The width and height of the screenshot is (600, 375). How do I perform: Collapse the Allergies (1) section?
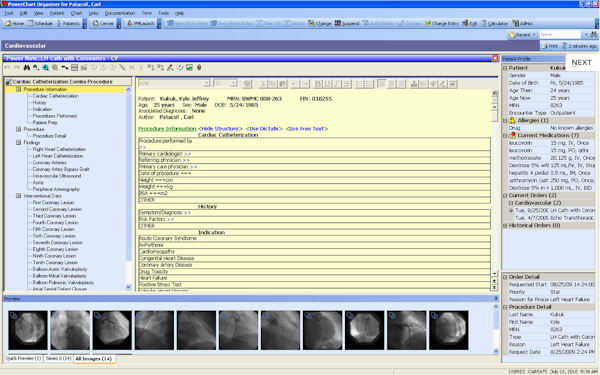tap(505, 121)
